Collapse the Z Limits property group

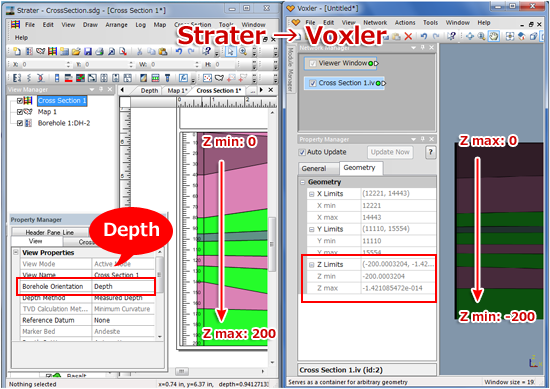pyautogui.click(x=311, y=265)
